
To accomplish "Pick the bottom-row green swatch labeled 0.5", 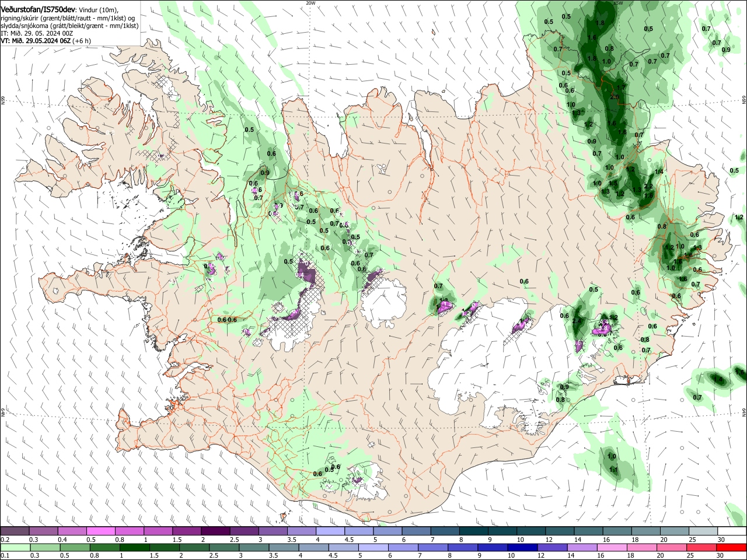I will [x=75, y=547].
